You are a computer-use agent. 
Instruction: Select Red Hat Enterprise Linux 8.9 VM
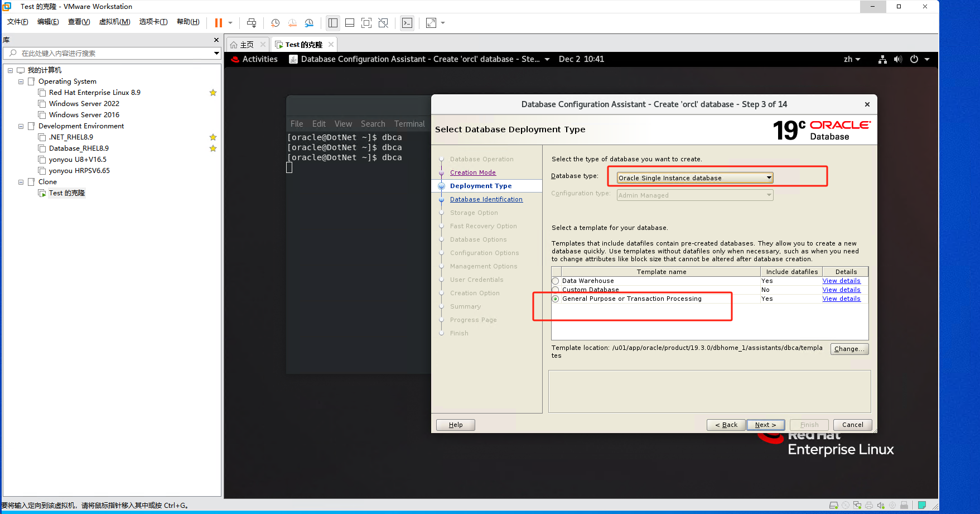tap(94, 93)
